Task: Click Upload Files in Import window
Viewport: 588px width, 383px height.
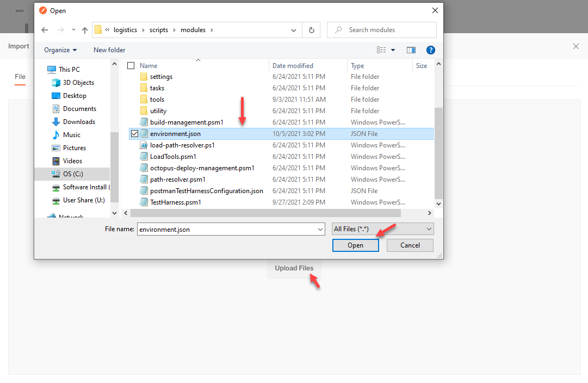Action: tap(294, 268)
